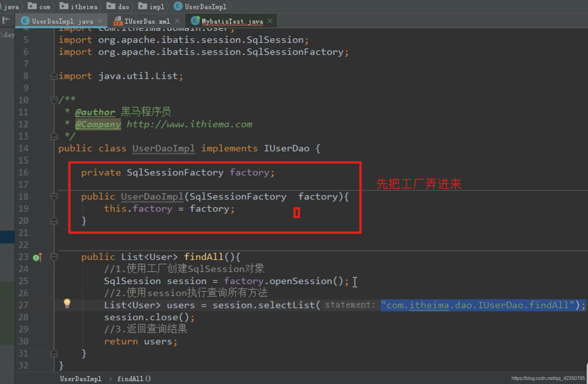Click the class icon on UserDaoImpl.java tab
The width and height of the screenshot is (588, 384).
pyautogui.click(x=25, y=21)
